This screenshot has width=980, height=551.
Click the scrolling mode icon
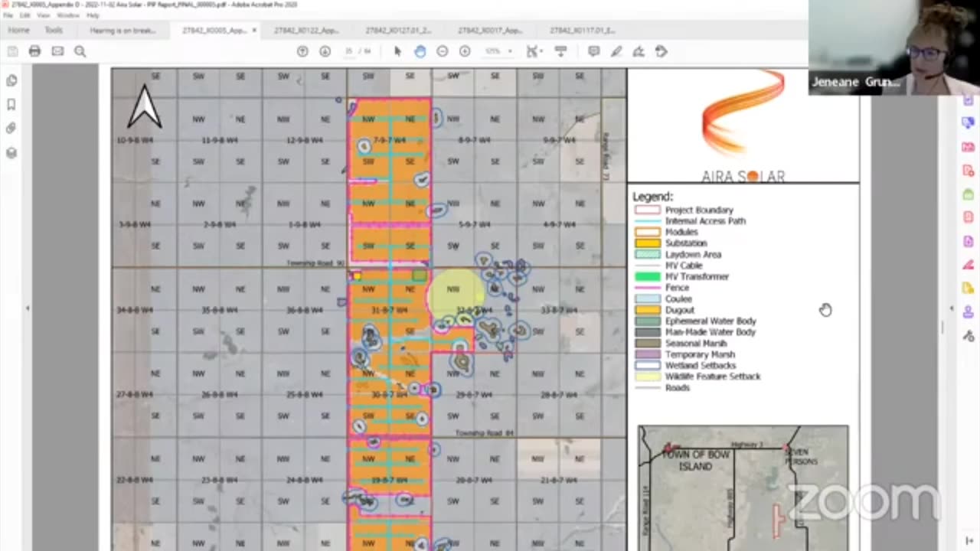tap(560, 51)
